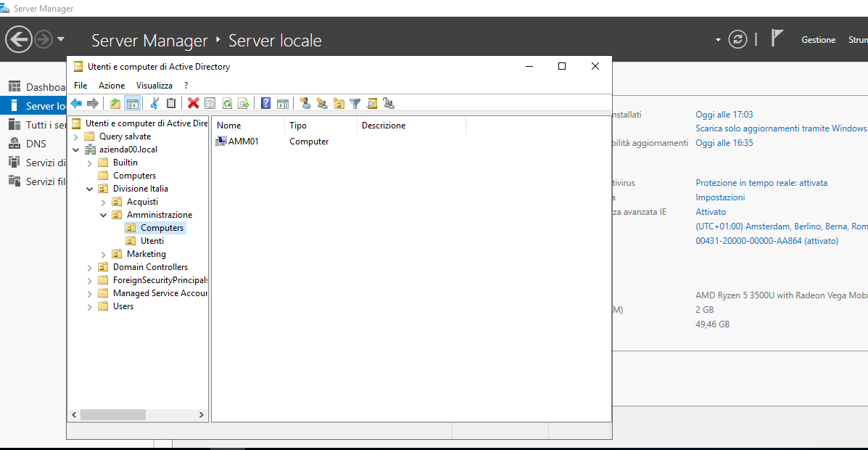Screen dimensions: 868x450
Task: Select the tree root Utenti e computer
Action: tap(146, 123)
